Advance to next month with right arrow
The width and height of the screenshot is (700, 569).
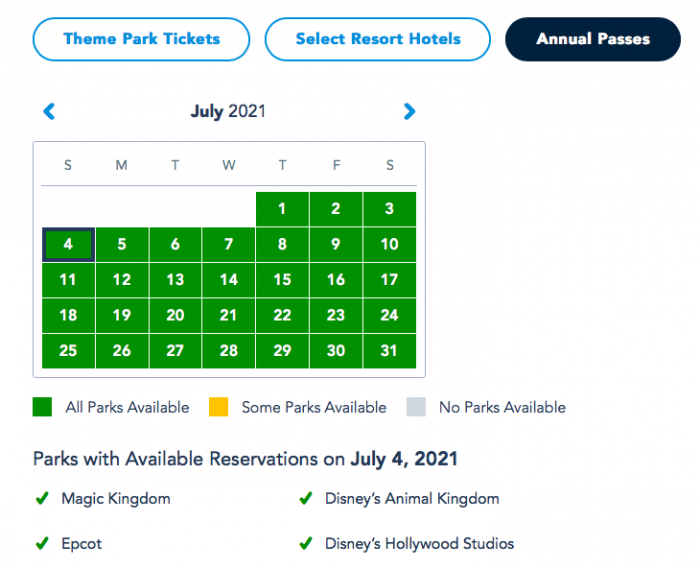pyautogui.click(x=409, y=111)
